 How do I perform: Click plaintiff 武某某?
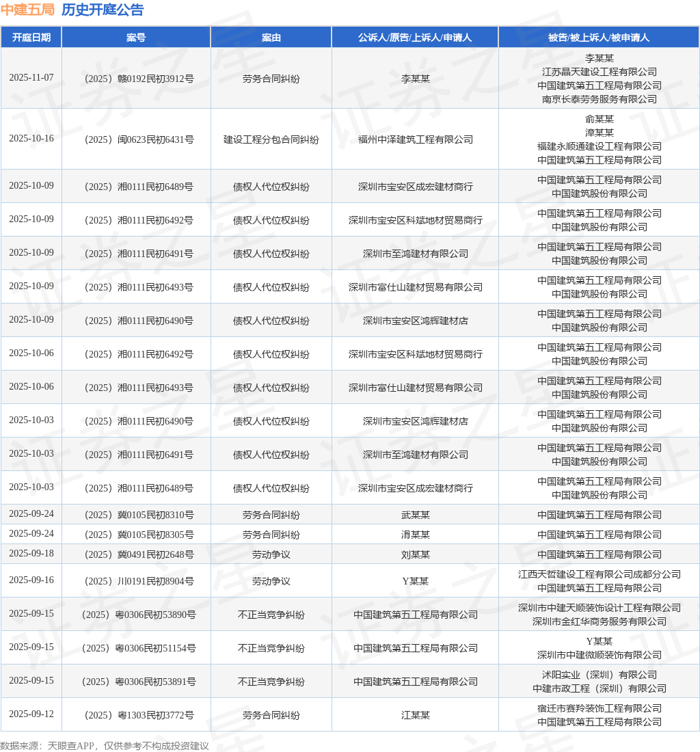(415, 515)
